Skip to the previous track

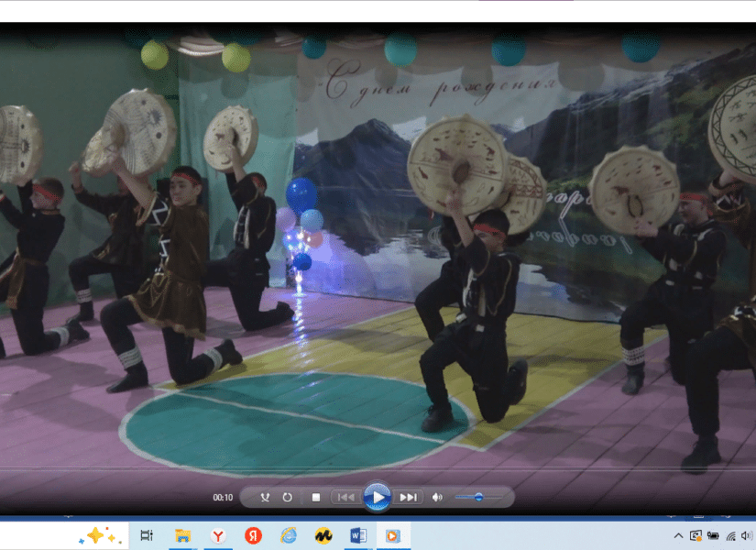pos(345,498)
